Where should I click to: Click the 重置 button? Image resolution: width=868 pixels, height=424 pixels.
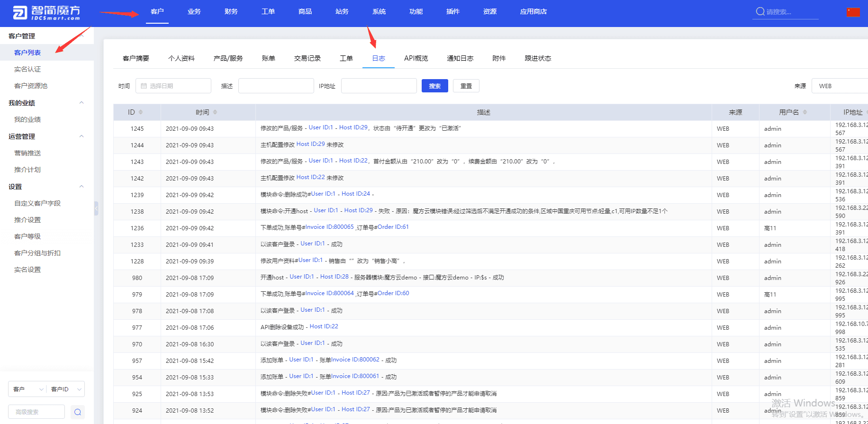click(x=466, y=86)
